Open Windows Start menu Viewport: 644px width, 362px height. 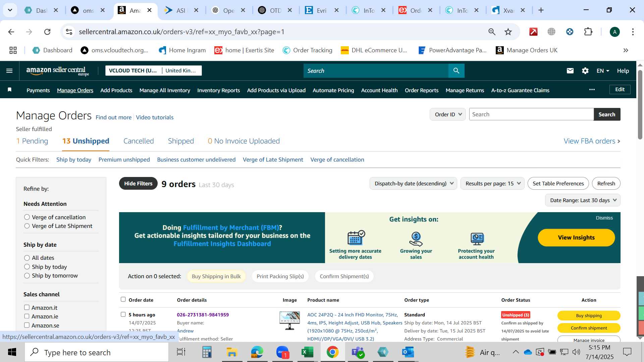[12, 352]
